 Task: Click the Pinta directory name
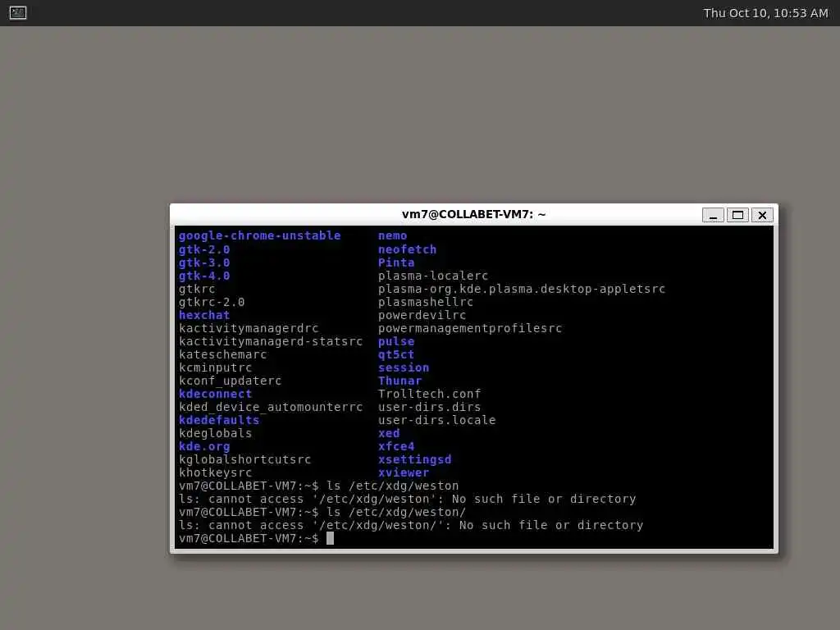point(396,262)
